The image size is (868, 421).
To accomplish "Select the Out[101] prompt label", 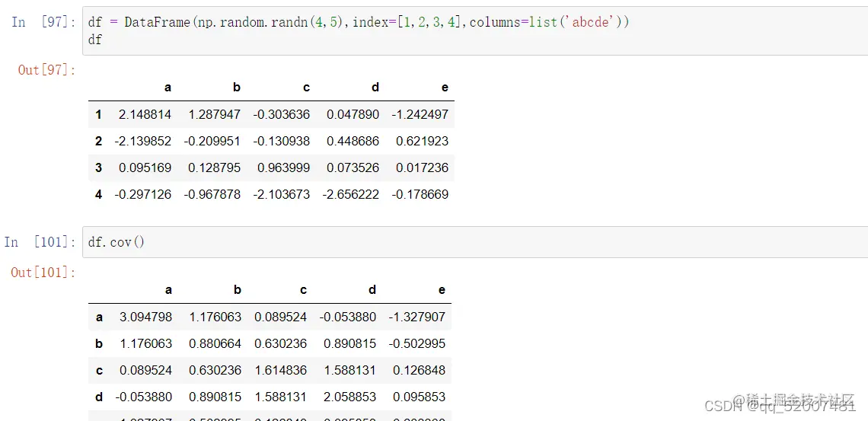I will (43, 273).
